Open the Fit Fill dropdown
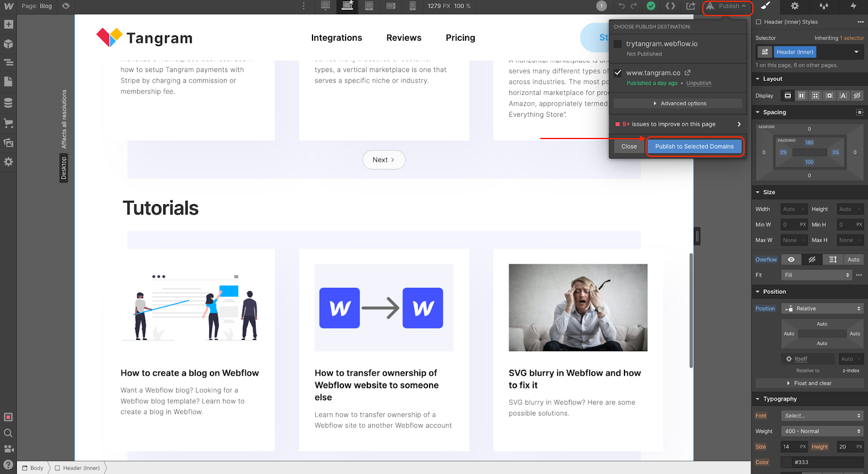The image size is (868, 474). (x=816, y=275)
